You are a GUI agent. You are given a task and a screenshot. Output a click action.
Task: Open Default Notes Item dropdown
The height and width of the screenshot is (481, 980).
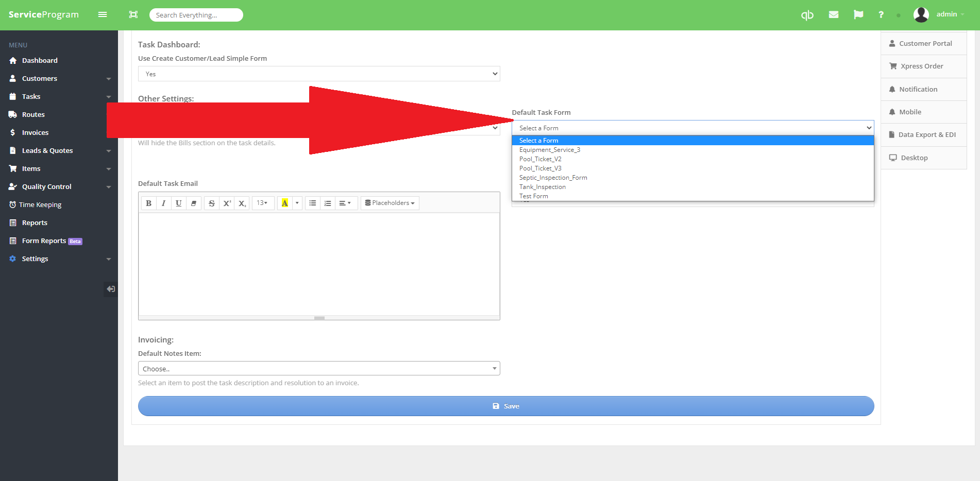[318, 369]
